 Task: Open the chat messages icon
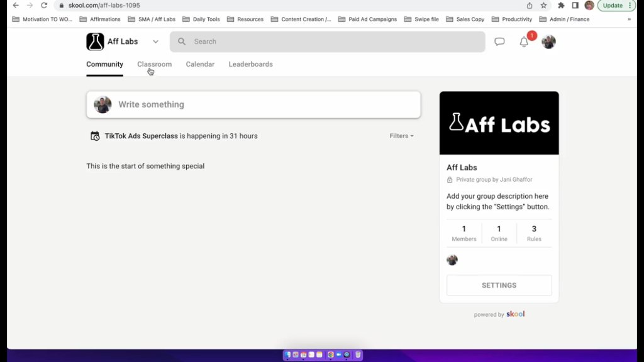[x=499, y=41]
